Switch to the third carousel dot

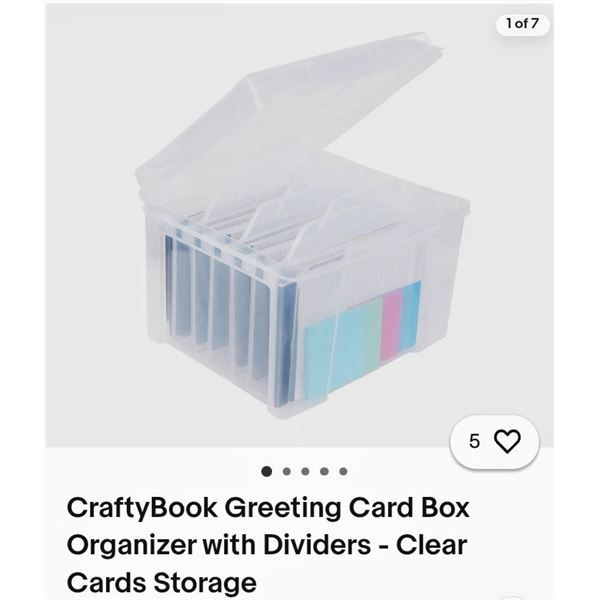click(x=305, y=471)
